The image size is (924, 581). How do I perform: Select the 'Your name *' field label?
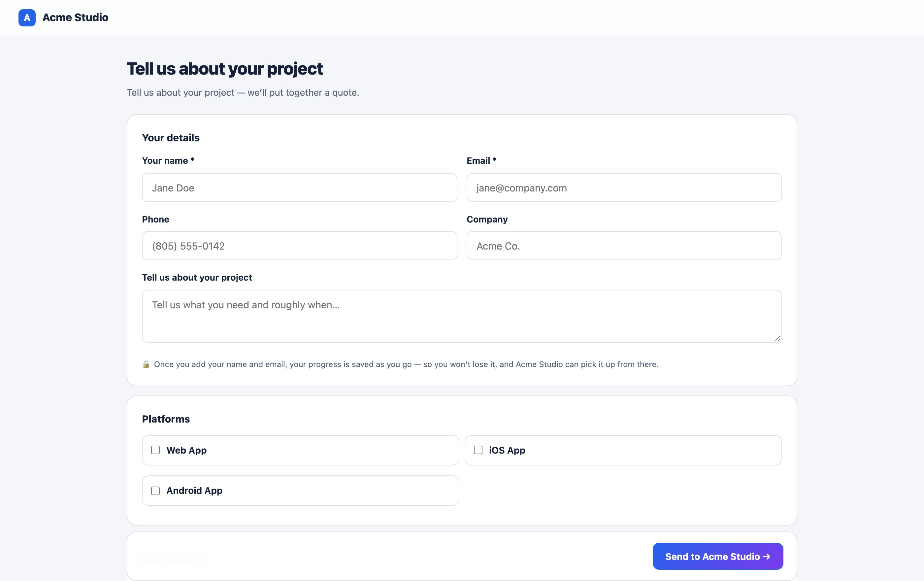[x=168, y=161]
